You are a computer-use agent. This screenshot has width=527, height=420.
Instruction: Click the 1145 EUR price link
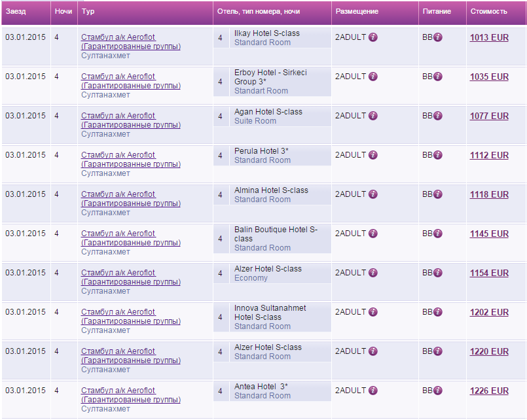click(x=489, y=234)
